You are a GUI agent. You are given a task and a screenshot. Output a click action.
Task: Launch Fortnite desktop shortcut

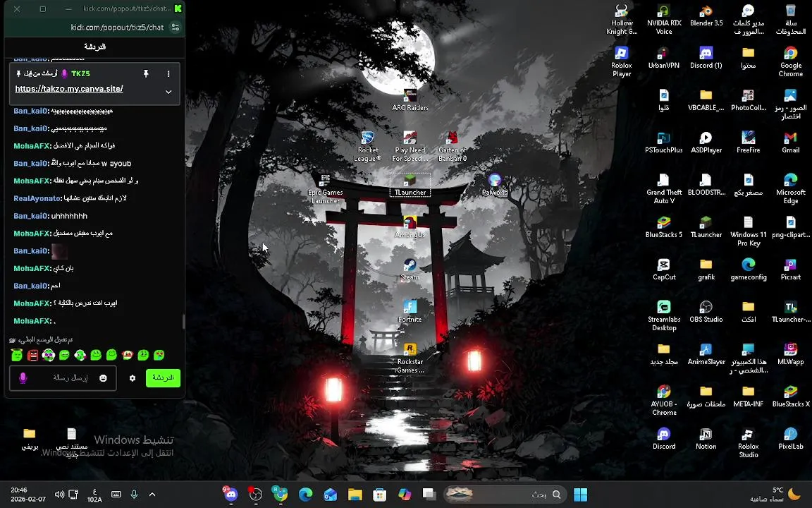click(410, 312)
